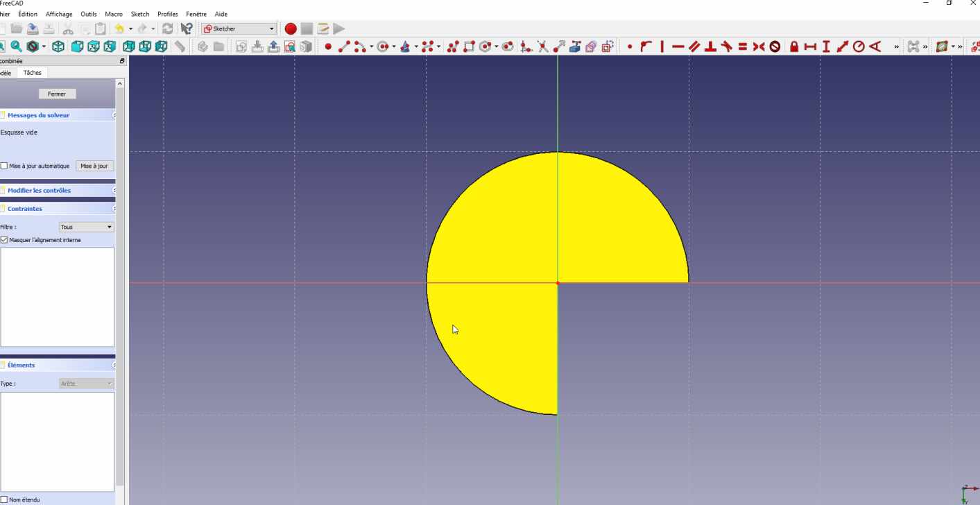Select the Create Point sketch tool
Screen dimensions: 980x505
pos(328,46)
